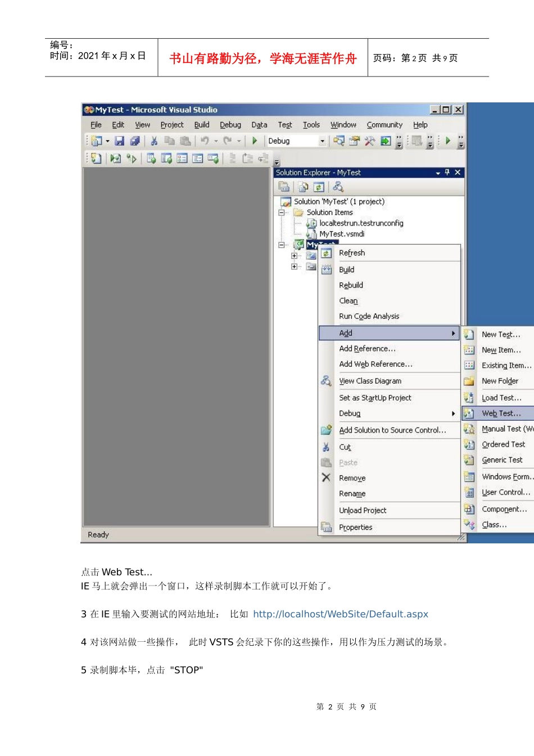Open the New Project dropdown arrow

108,141
